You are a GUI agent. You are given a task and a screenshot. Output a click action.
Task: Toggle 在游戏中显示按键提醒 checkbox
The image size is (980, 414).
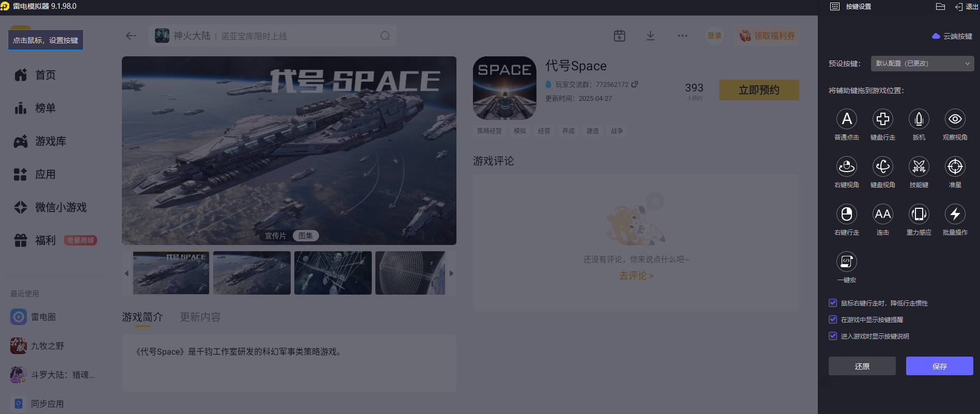click(x=833, y=319)
